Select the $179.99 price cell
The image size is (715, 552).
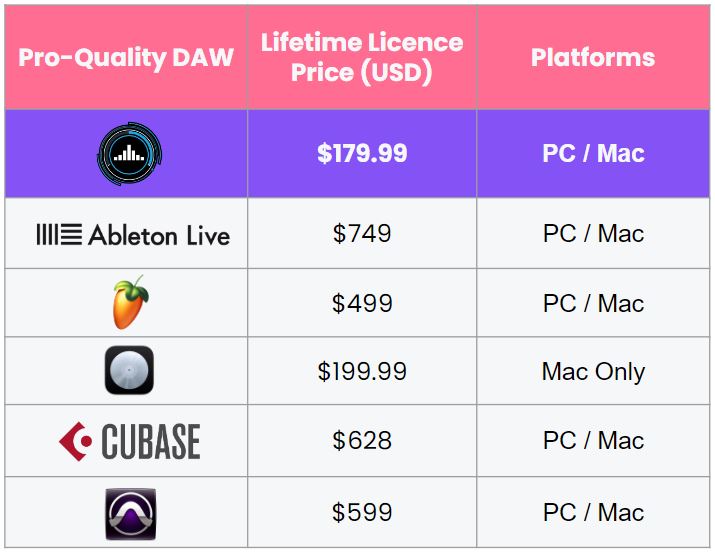[362, 154]
